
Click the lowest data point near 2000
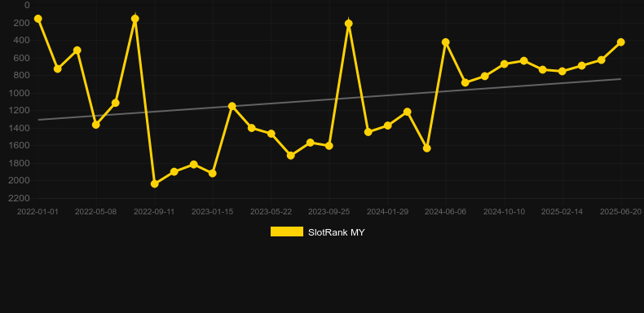click(x=154, y=183)
